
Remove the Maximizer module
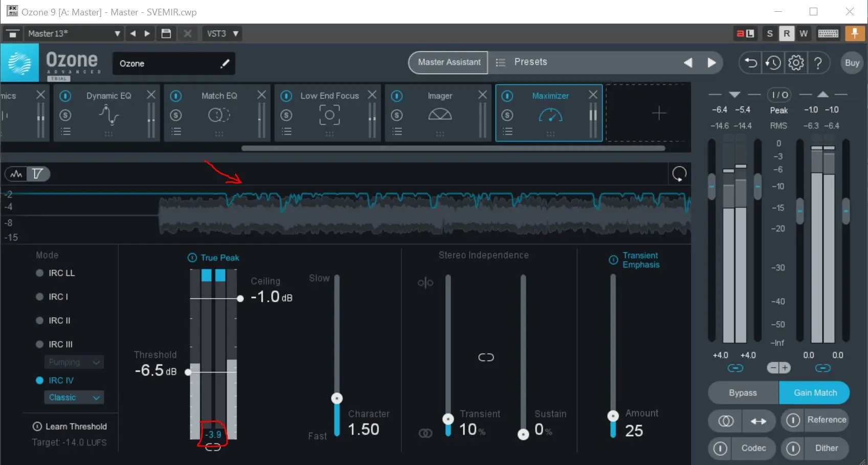593,95
